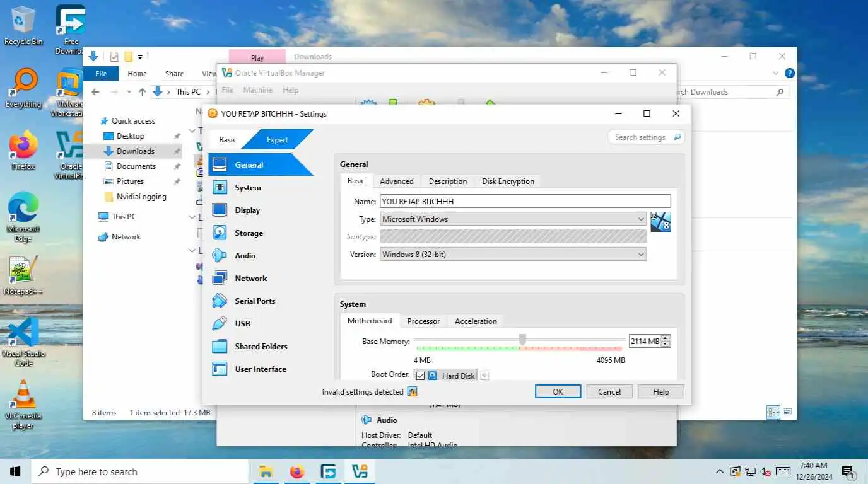Select the System category in settings sidebar
The image size is (868, 484).
(261, 187)
